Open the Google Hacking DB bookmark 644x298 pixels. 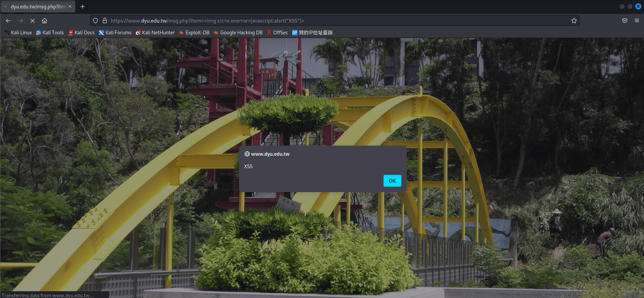click(x=238, y=33)
